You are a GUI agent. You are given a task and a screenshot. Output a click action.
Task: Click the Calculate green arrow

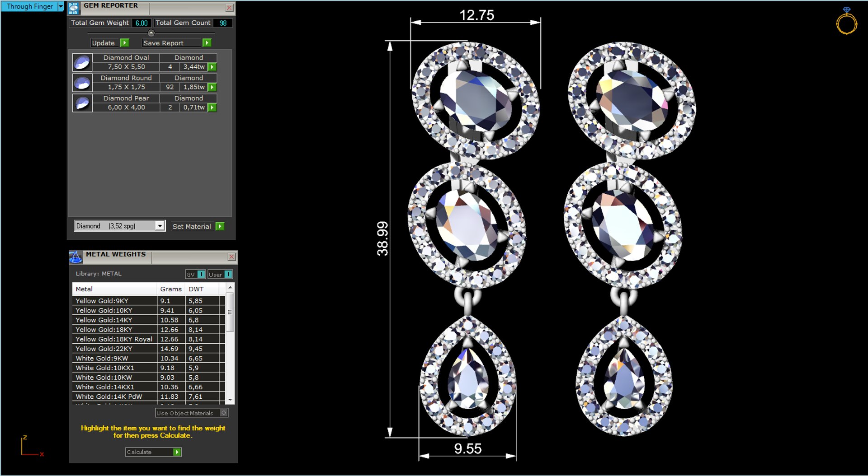pos(177,452)
